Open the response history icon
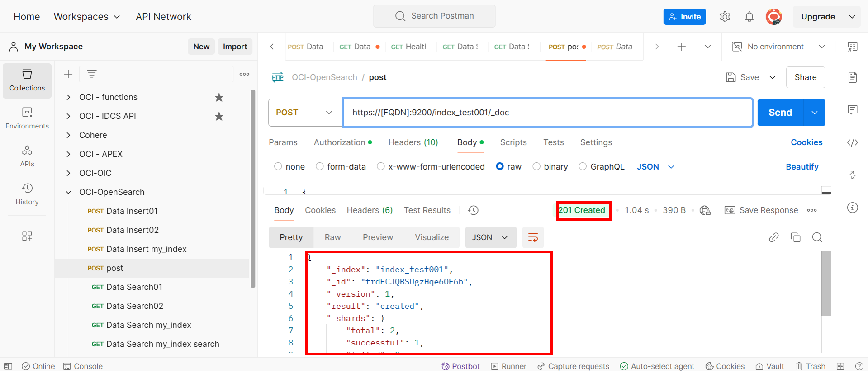868x383 pixels. (473, 210)
